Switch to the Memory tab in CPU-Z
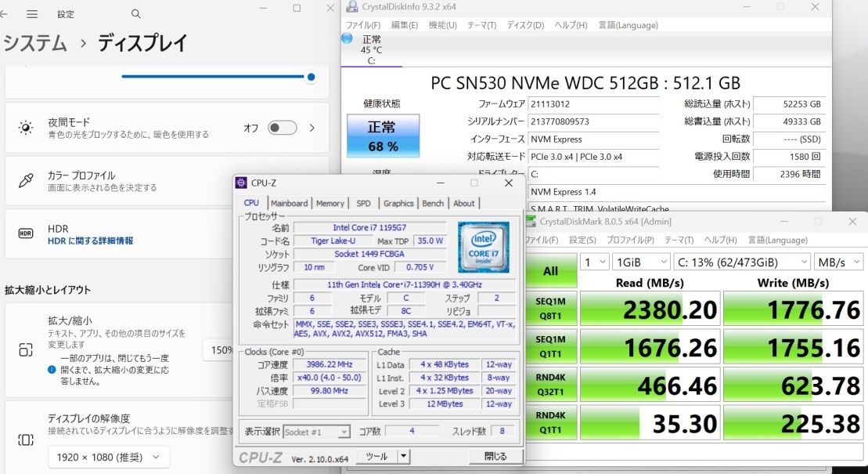 pyautogui.click(x=330, y=204)
